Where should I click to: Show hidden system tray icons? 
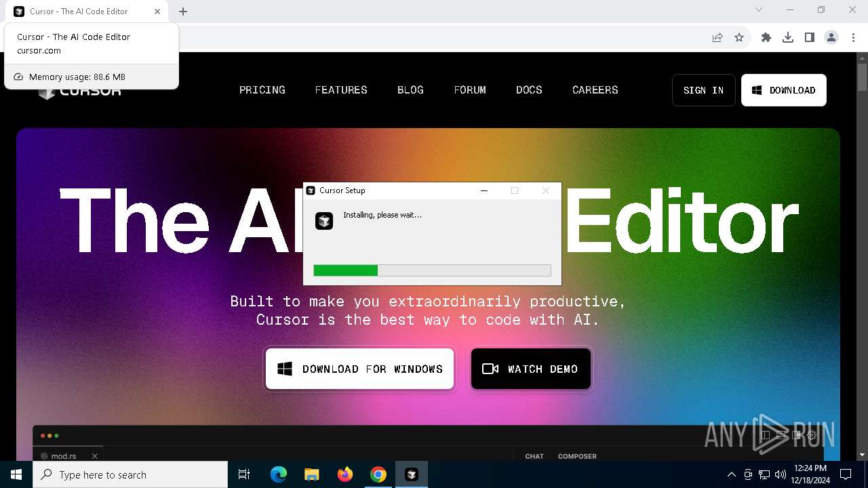pyautogui.click(x=731, y=474)
